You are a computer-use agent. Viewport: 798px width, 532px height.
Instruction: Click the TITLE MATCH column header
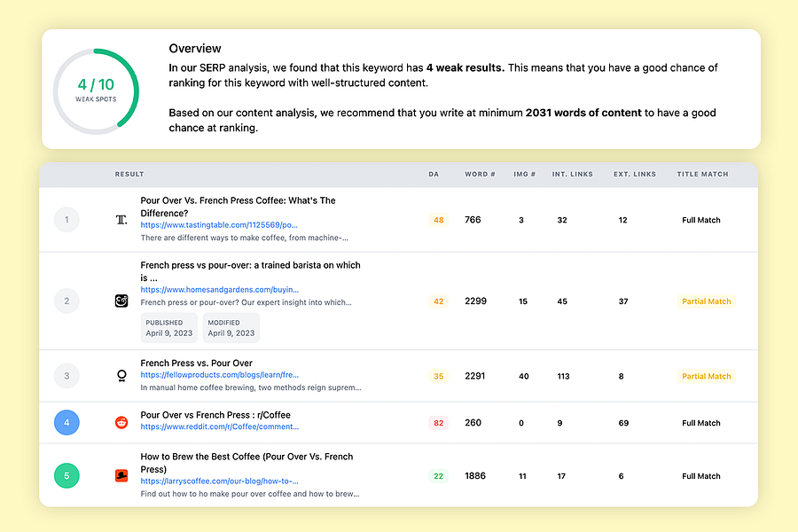coord(702,175)
